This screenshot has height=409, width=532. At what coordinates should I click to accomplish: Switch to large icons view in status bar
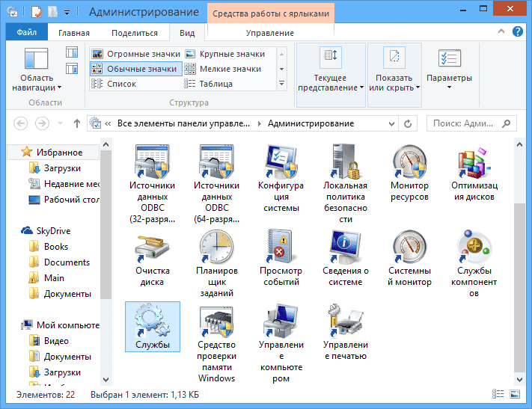[515, 394]
